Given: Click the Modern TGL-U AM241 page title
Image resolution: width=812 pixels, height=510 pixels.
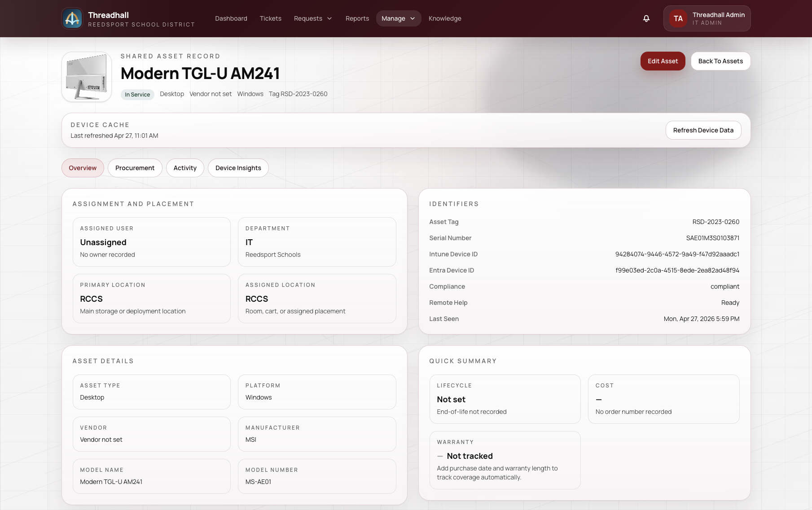Looking at the screenshot, I should coord(200,73).
